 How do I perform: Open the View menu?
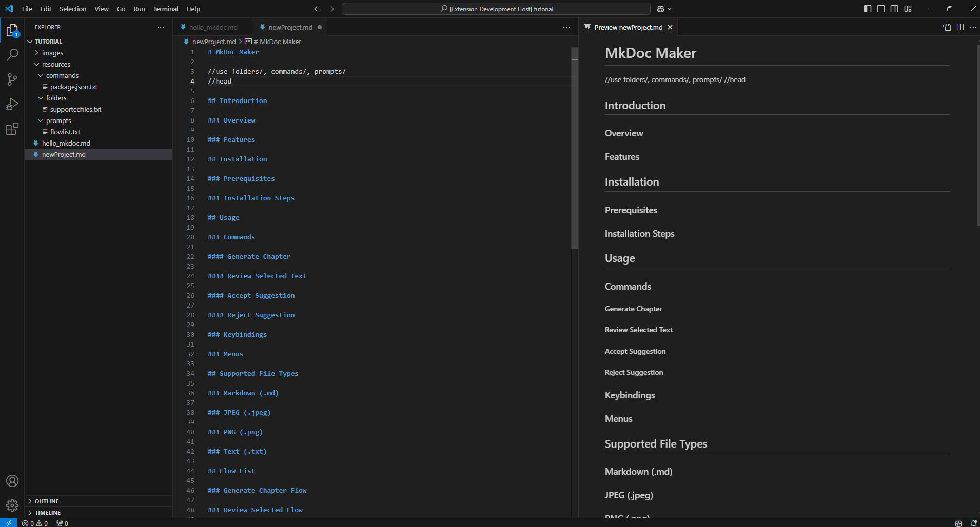coord(102,9)
